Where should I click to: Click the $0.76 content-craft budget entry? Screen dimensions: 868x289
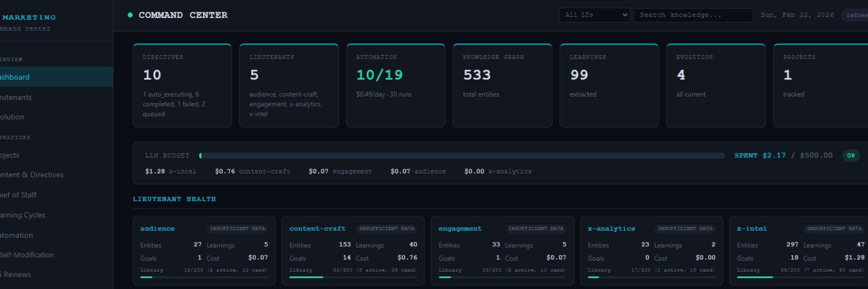(x=252, y=171)
